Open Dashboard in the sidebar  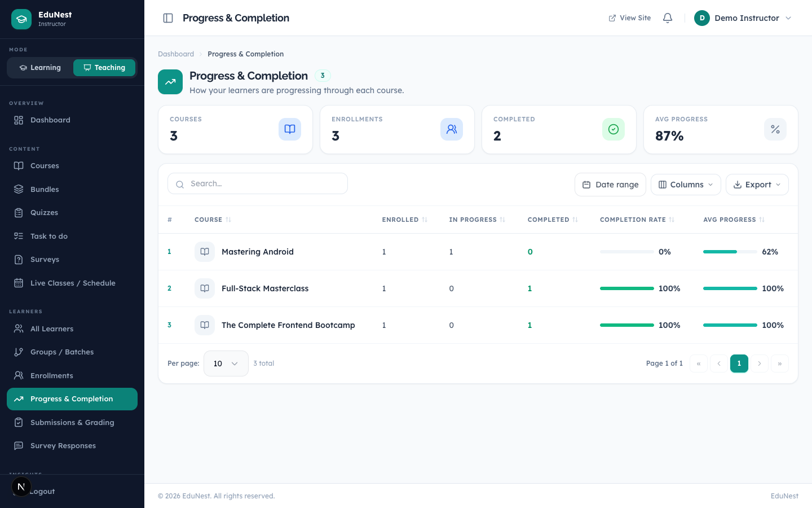coord(72,120)
